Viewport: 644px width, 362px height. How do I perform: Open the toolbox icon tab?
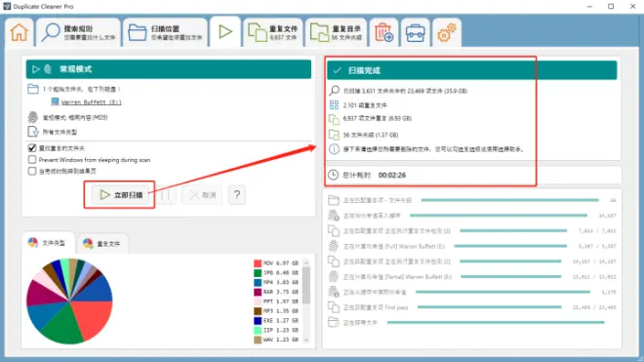point(416,32)
